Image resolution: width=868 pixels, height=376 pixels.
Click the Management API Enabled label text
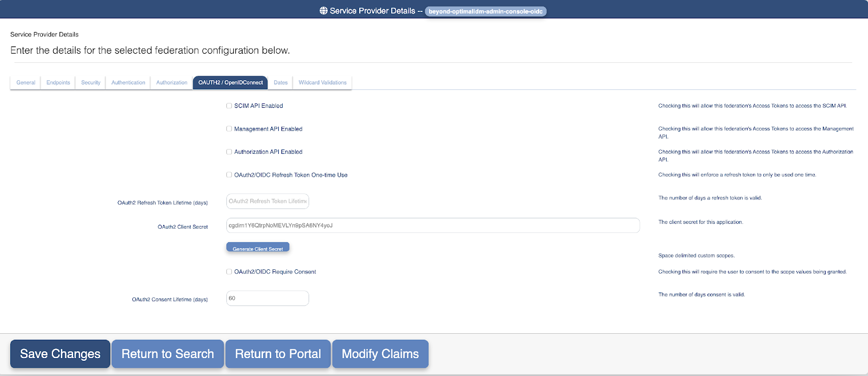tap(268, 129)
